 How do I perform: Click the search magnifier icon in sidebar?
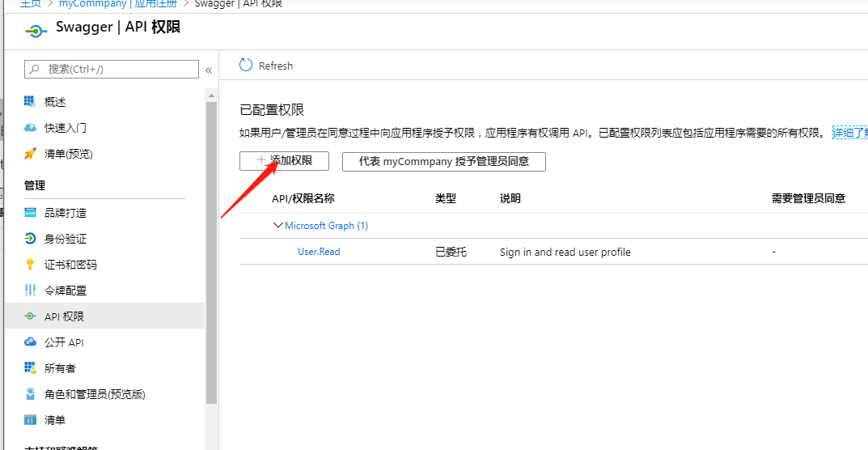point(35,70)
